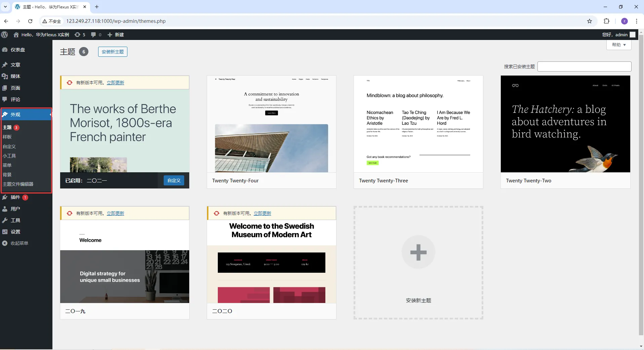Open the 样板 submenu item
644x350 pixels.
(x=7, y=137)
